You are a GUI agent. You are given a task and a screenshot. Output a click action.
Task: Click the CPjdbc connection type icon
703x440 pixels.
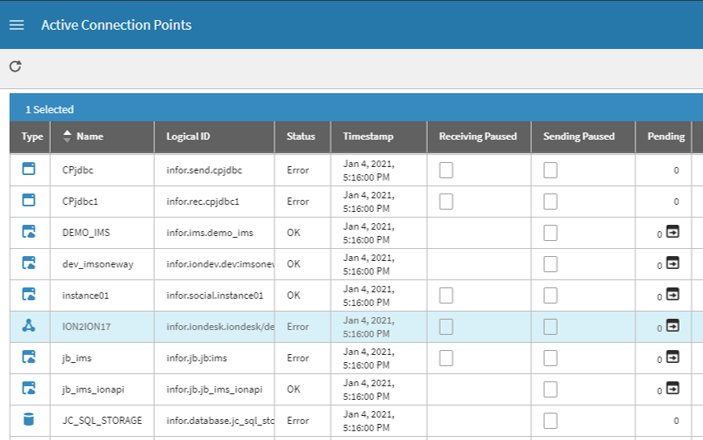(x=29, y=170)
